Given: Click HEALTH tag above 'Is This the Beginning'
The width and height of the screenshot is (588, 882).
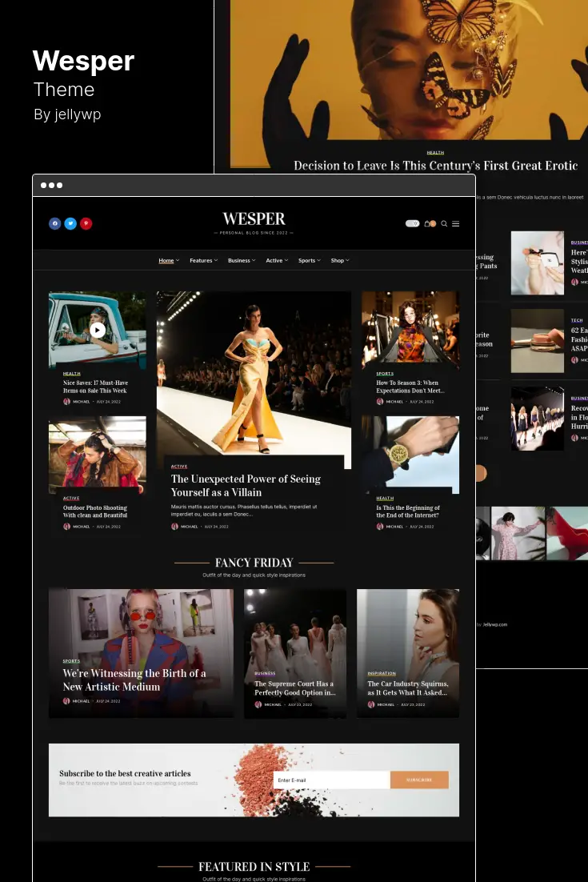Looking at the screenshot, I should coord(385,499).
